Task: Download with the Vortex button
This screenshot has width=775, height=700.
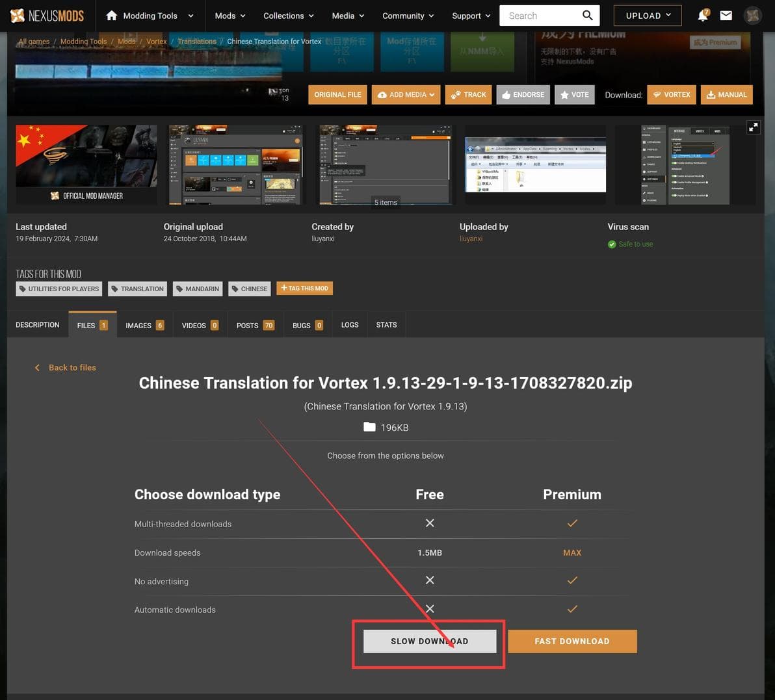Action: 672,94
